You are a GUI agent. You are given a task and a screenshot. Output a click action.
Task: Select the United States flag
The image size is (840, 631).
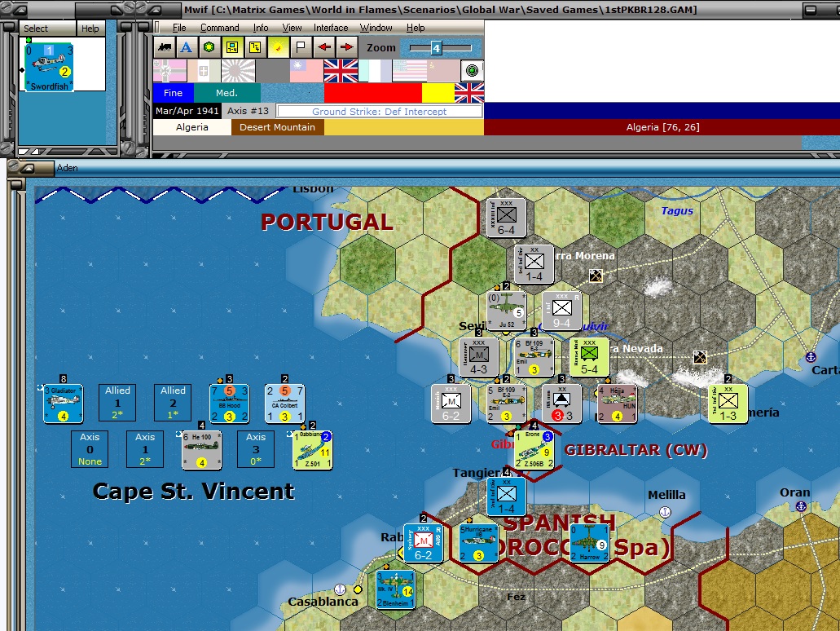point(409,71)
